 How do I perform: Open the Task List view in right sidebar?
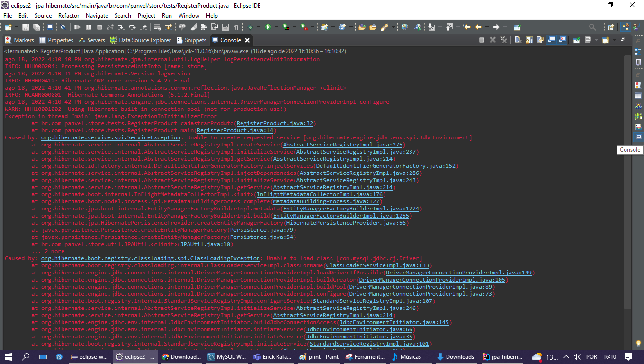638,63
